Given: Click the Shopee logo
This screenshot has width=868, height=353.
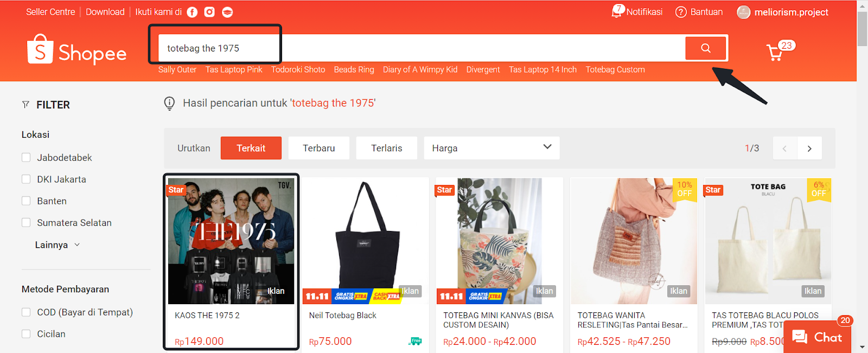Looking at the screenshot, I should (76, 49).
